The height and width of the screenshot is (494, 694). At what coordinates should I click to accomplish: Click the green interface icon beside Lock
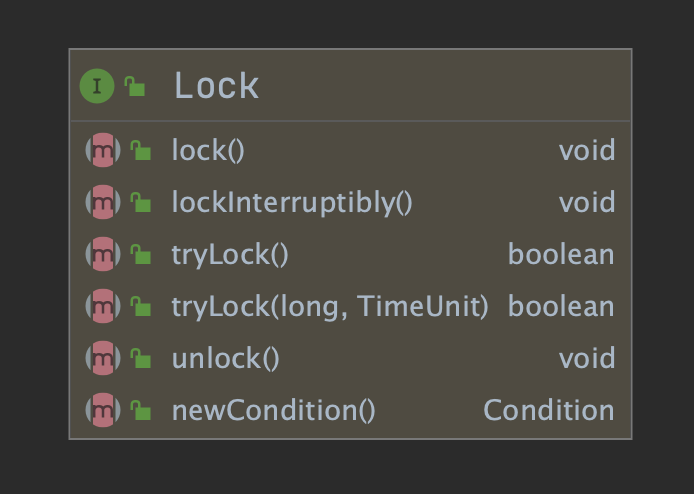[97, 86]
